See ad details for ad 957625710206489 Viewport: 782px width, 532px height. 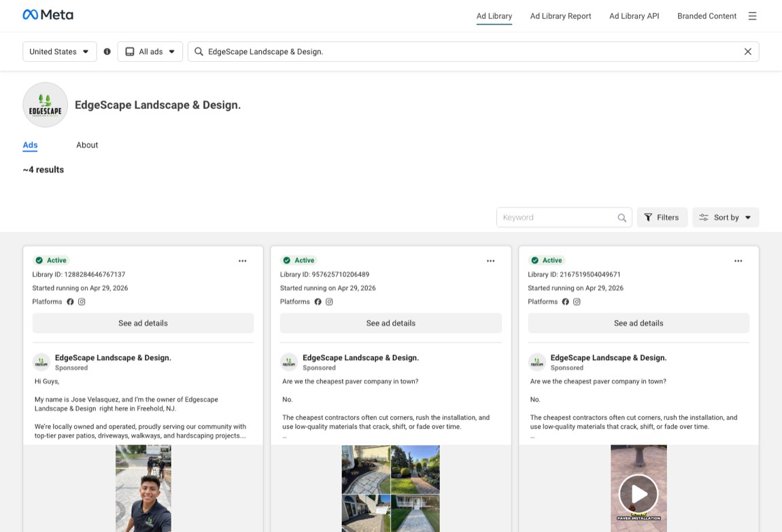391,323
